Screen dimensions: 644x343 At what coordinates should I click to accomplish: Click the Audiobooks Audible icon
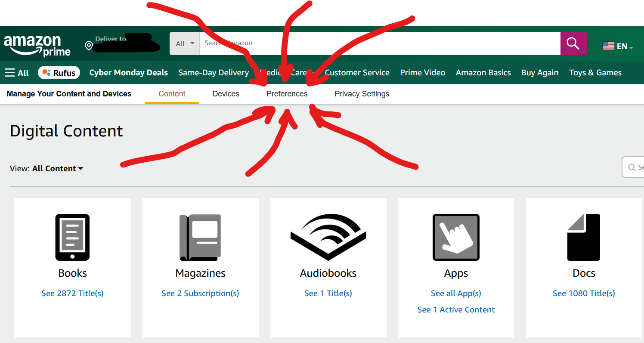[328, 237]
